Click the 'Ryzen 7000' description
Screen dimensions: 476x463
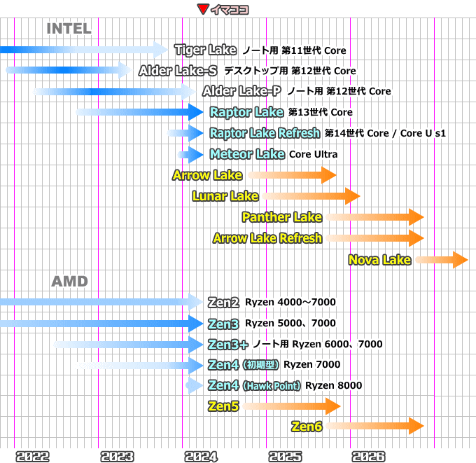click(312, 364)
